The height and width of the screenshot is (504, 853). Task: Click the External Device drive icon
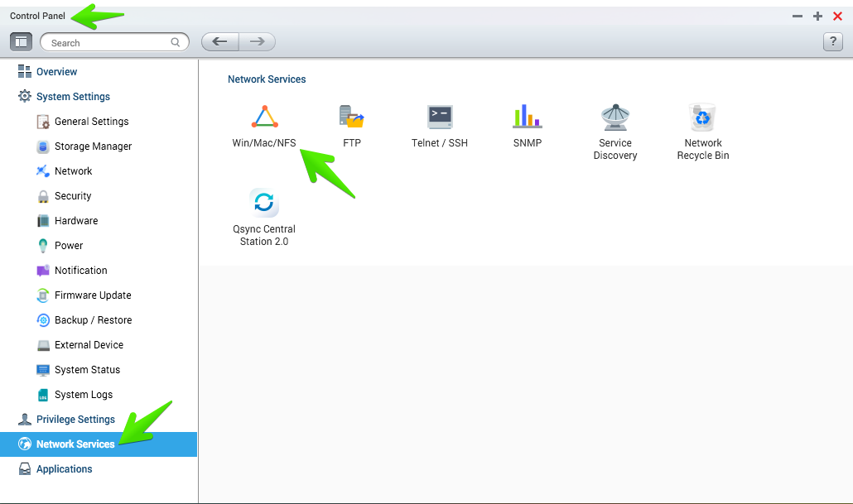click(43, 345)
